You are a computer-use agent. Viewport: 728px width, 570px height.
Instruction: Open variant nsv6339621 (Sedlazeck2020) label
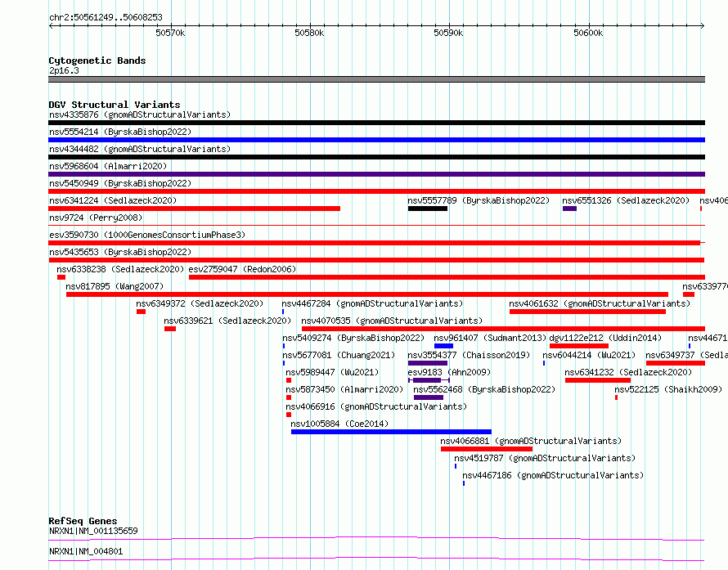pos(227,321)
